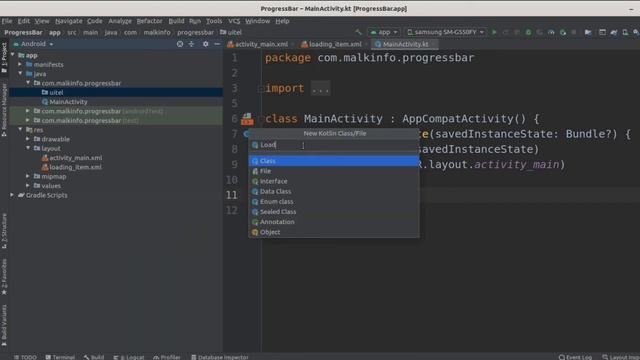Click the attach debugger icon before Stop
The image size is (640, 360).
[563, 32]
